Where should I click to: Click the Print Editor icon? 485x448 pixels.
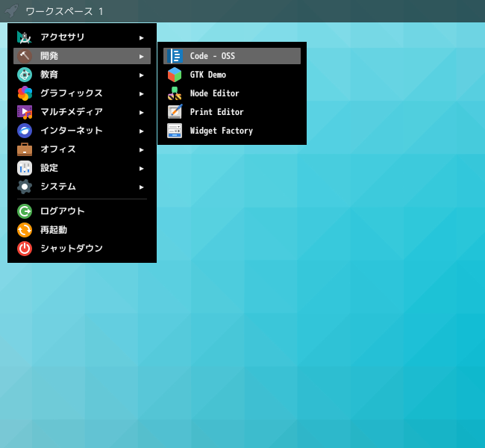tap(175, 112)
